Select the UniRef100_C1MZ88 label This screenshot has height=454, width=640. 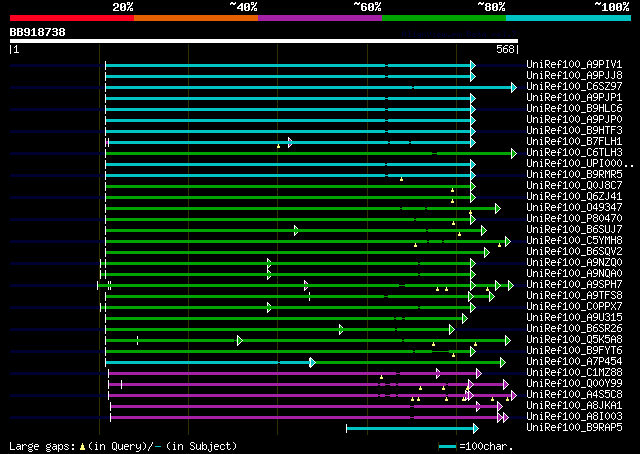click(574, 373)
